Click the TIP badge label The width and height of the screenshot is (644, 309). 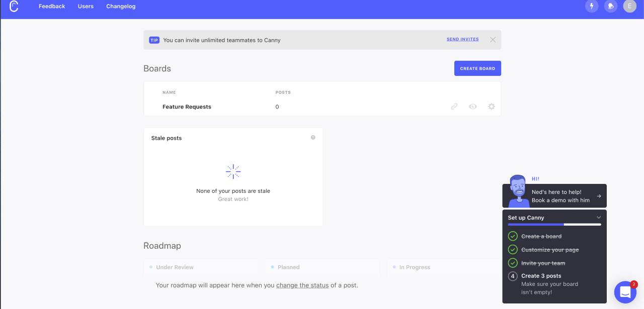coord(154,40)
